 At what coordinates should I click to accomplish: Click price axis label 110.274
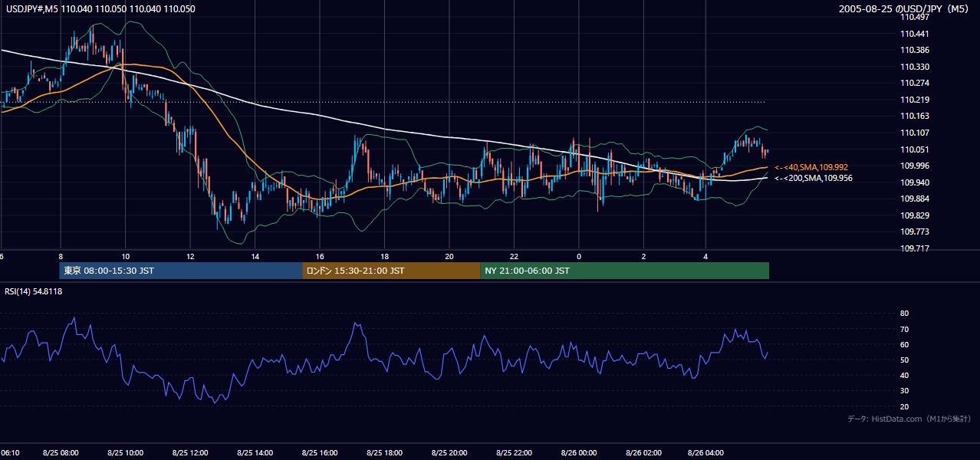pos(914,83)
